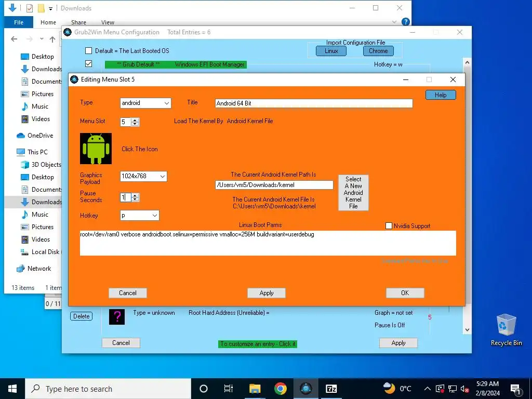Increase the Menu Slot spinner value
The width and height of the screenshot is (532, 399).
tap(135, 120)
